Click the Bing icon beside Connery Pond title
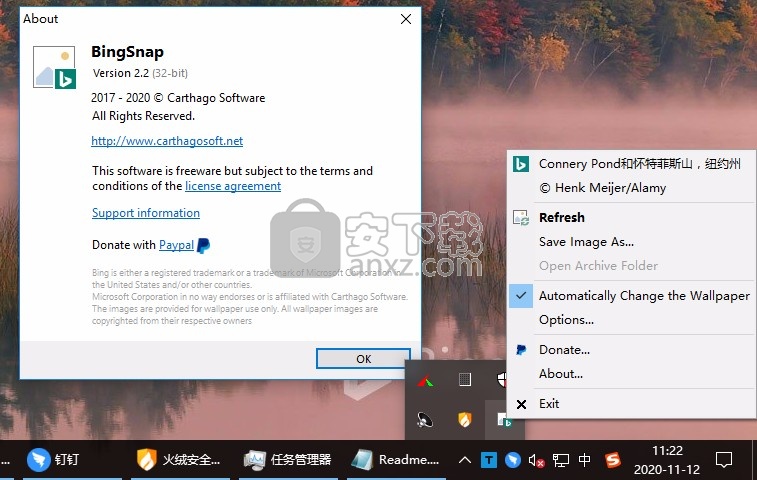This screenshot has width=757, height=480. 520,164
